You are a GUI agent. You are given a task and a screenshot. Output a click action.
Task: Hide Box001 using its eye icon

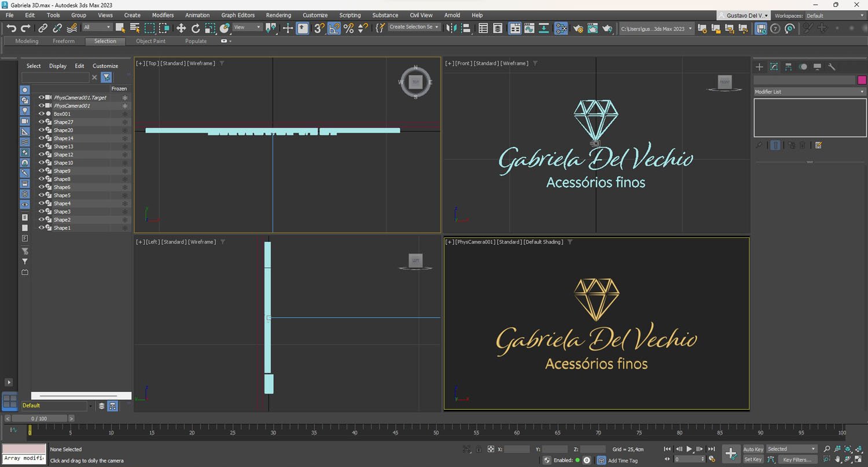(42, 114)
